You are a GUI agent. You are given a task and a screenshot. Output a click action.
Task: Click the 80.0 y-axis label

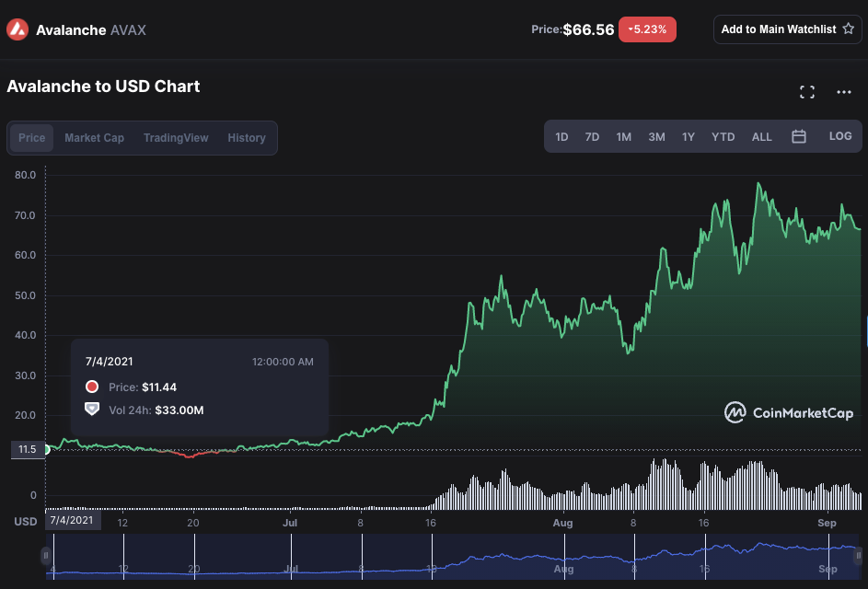pyautogui.click(x=25, y=175)
